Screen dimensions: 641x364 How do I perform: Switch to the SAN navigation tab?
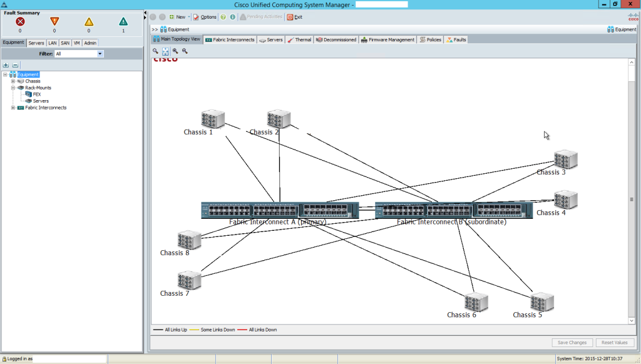click(65, 43)
